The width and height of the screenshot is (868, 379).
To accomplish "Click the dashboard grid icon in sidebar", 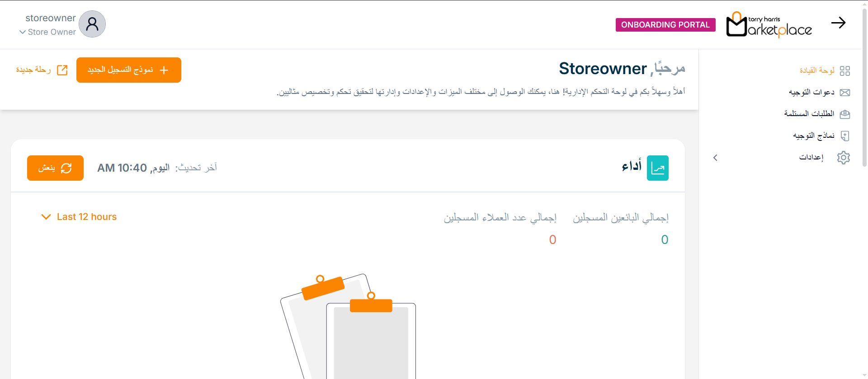I will (844, 71).
